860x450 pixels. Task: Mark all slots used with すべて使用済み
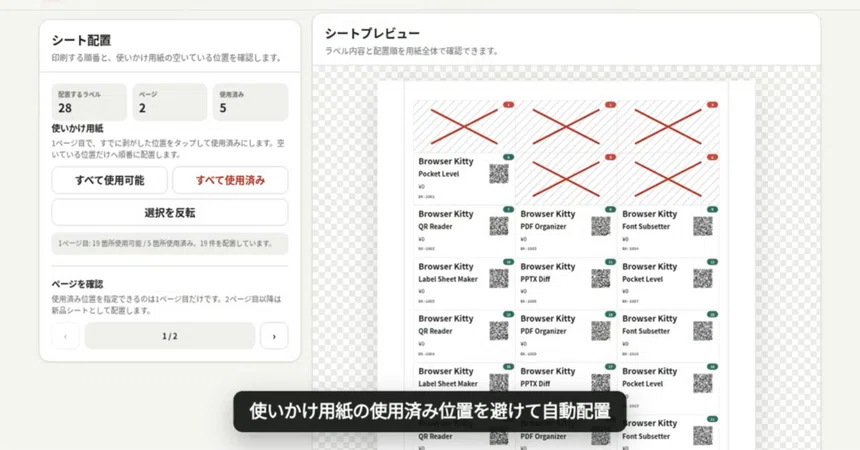click(x=230, y=180)
